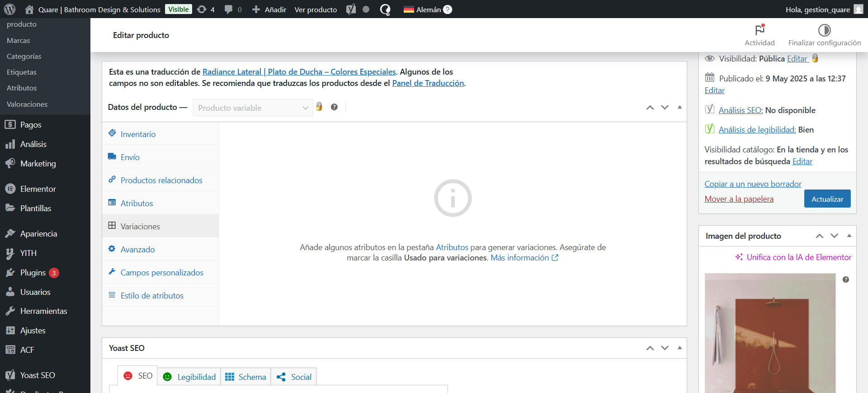Open the Análisis SEO link
Image resolution: width=868 pixels, height=393 pixels.
(741, 110)
